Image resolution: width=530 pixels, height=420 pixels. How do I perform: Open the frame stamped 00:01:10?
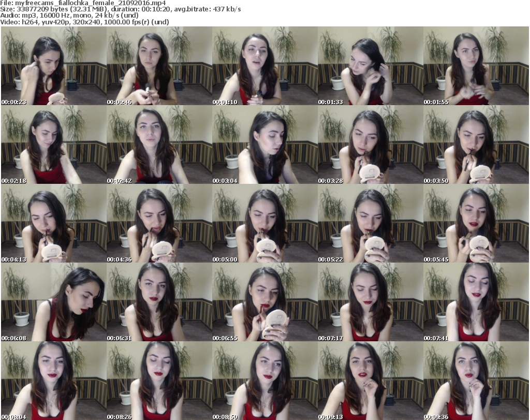click(x=265, y=66)
